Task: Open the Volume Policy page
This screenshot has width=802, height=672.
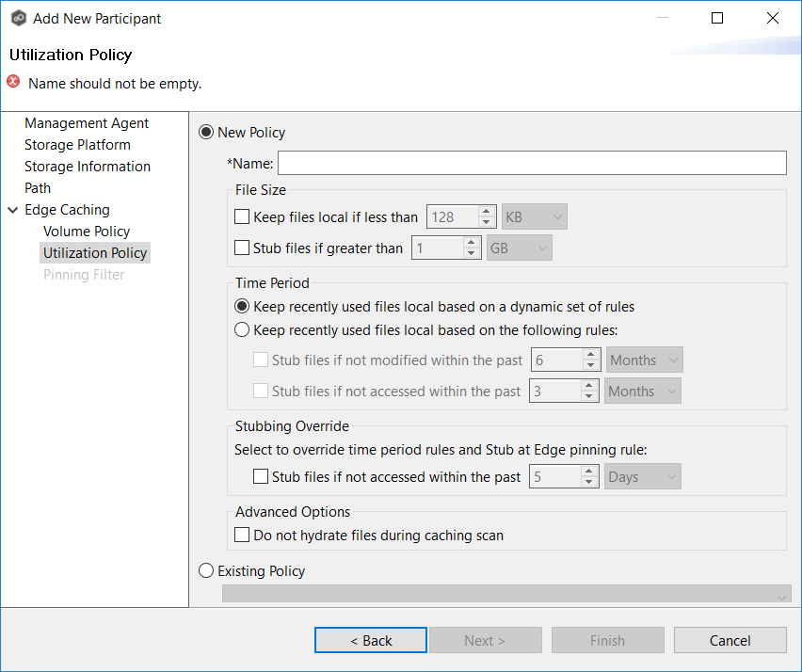Action: (x=87, y=232)
